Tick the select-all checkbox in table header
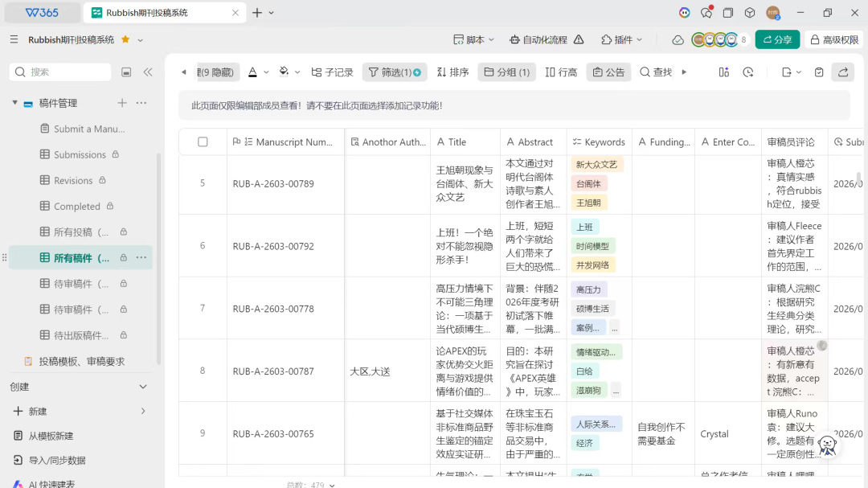 click(x=203, y=142)
